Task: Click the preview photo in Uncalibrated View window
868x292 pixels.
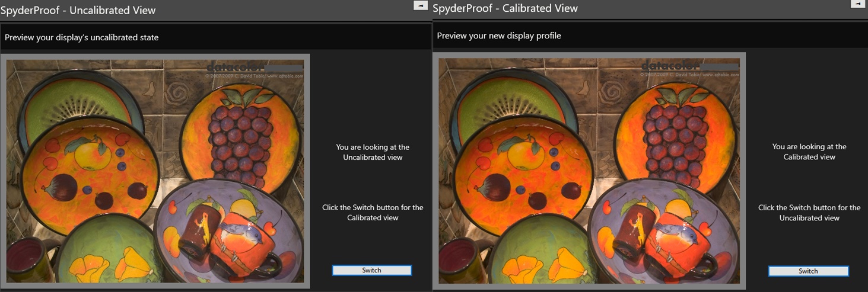Action: pos(155,171)
